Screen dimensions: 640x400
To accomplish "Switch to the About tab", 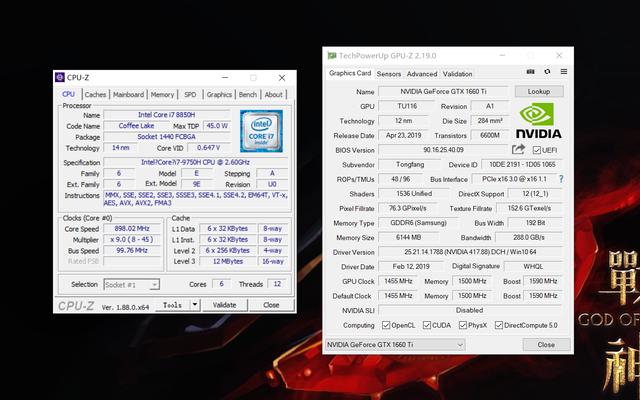I will pos(273,94).
